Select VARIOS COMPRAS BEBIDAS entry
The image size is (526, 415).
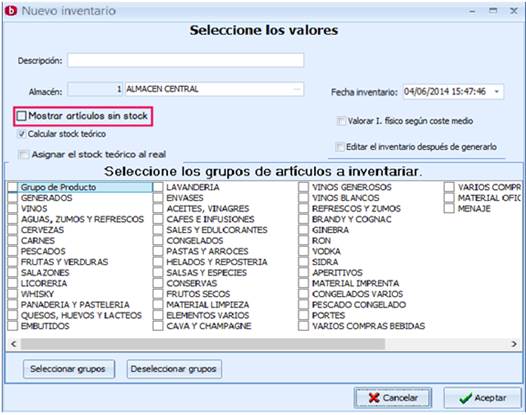tap(369, 326)
